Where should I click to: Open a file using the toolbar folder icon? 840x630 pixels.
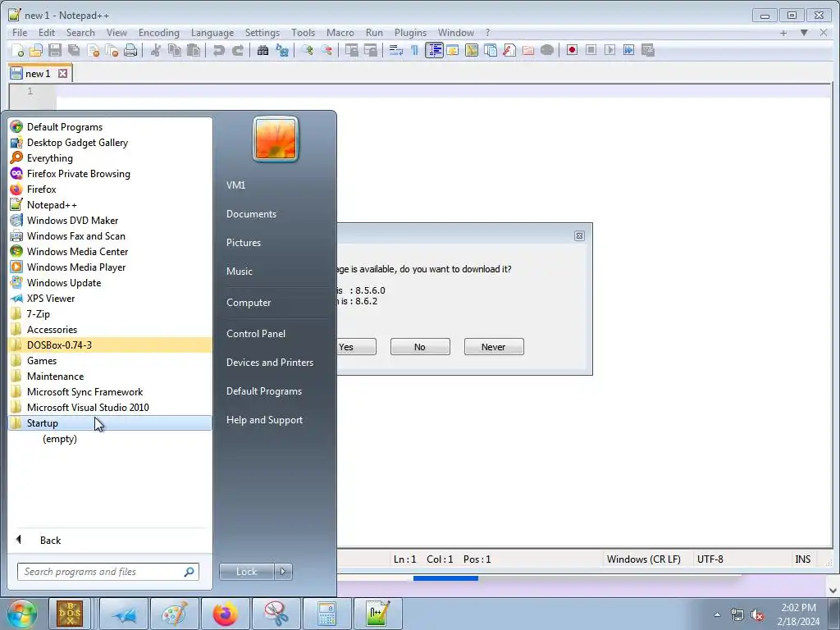(36, 50)
